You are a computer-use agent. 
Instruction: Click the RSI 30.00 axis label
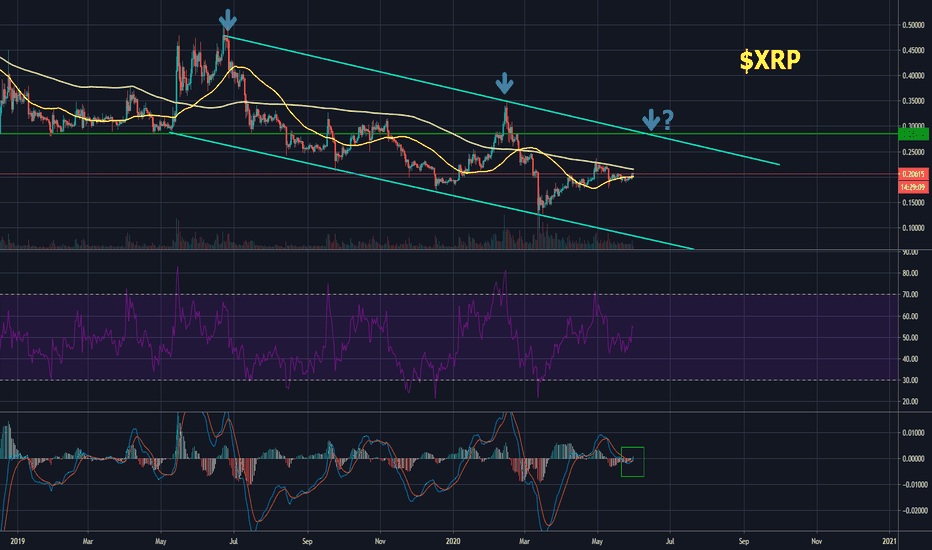[x=910, y=381]
